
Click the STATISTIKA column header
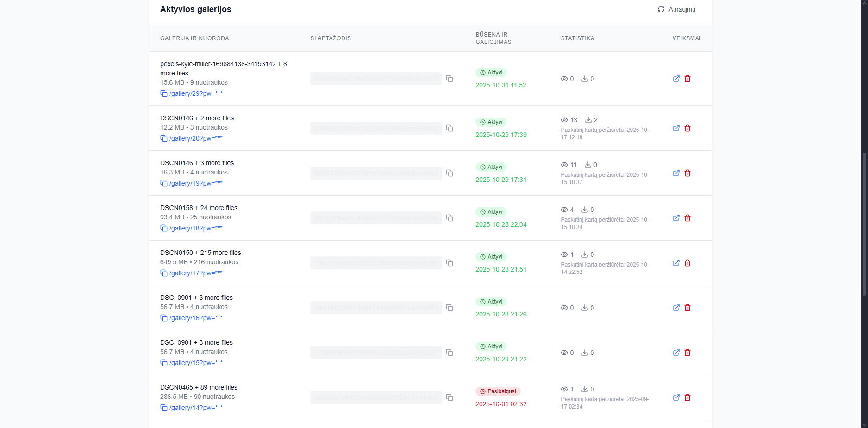pyautogui.click(x=577, y=38)
